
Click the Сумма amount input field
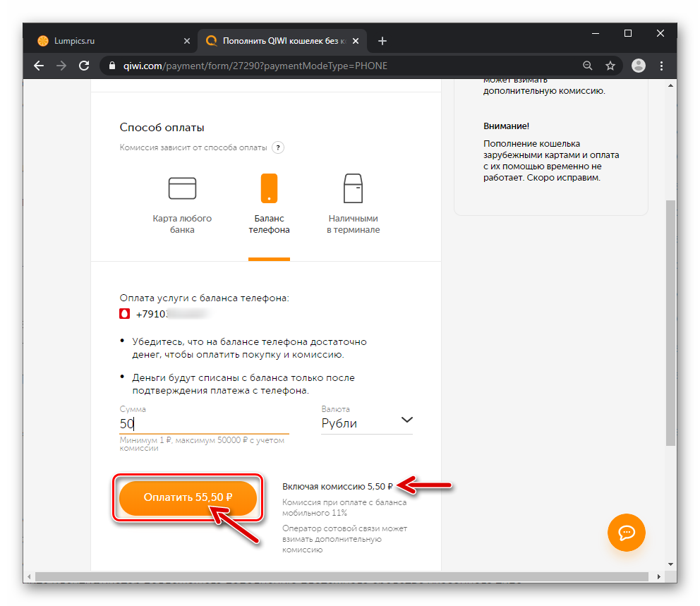point(205,423)
